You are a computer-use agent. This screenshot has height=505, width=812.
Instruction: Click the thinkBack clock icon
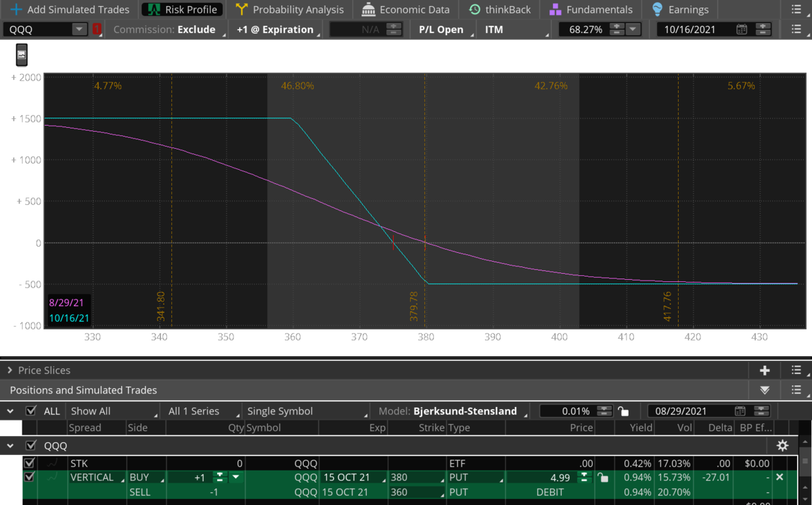pyautogui.click(x=474, y=9)
